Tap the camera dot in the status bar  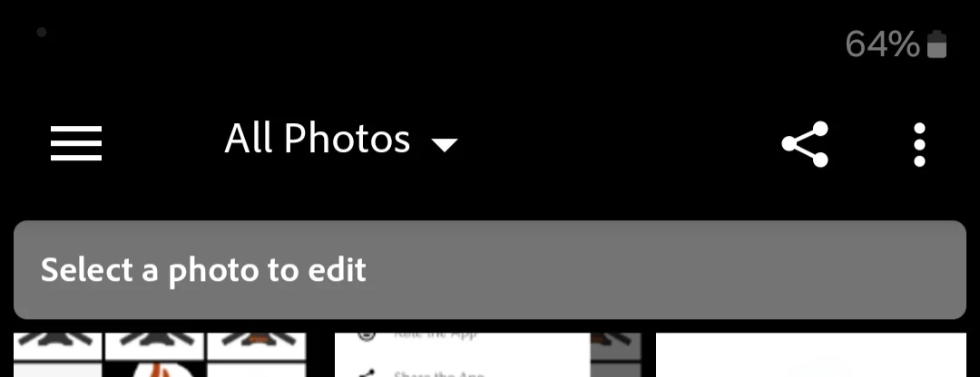42,32
